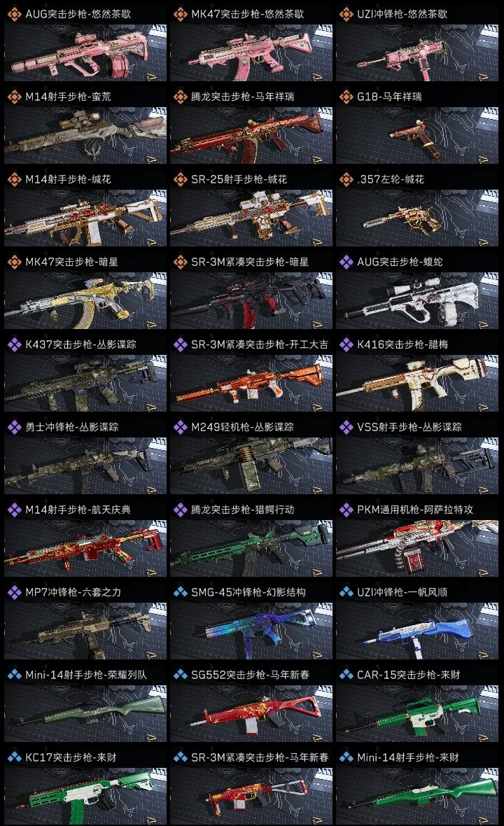Choose the 腾龙突击步枪-马年祥瑞 weapon image

(x=251, y=135)
